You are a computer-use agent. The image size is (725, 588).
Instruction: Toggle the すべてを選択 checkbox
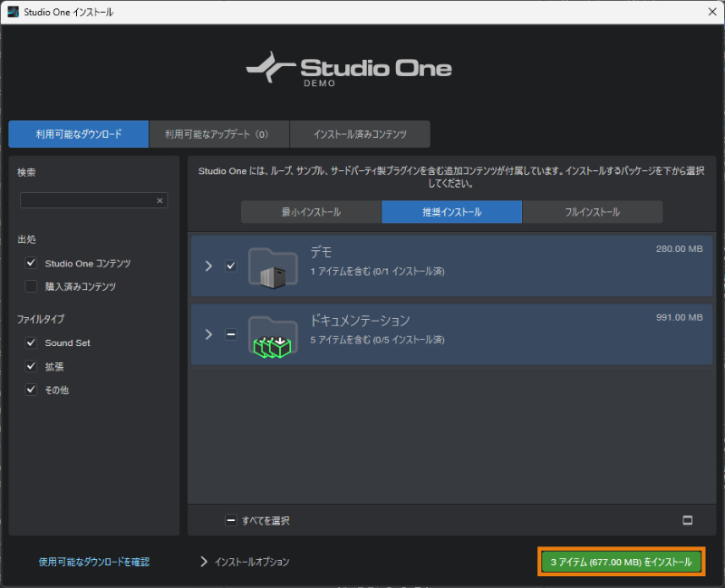point(231,520)
